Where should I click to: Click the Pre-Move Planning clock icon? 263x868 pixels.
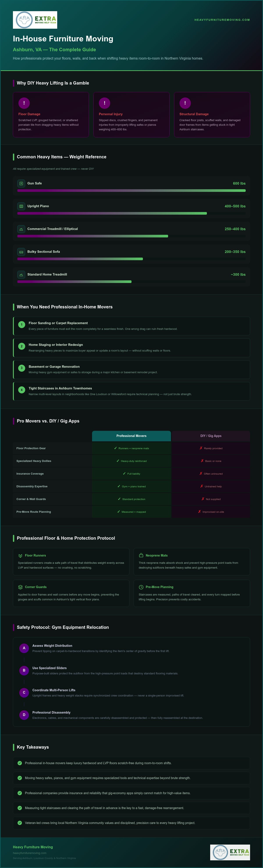coord(141,587)
